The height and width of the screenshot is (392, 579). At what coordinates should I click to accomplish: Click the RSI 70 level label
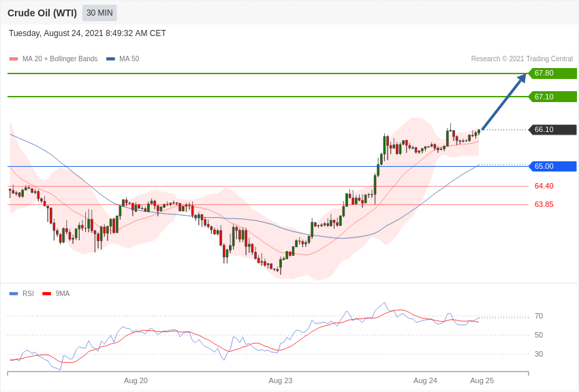[x=539, y=316]
